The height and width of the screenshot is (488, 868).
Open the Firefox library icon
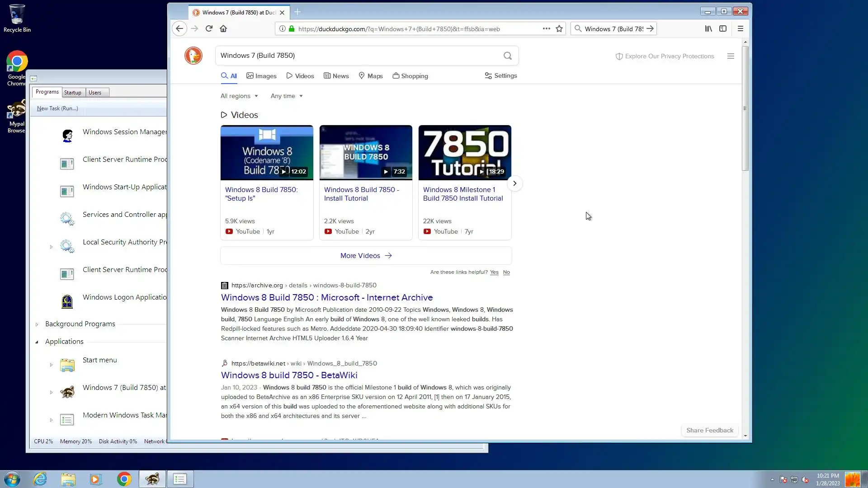click(x=708, y=28)
